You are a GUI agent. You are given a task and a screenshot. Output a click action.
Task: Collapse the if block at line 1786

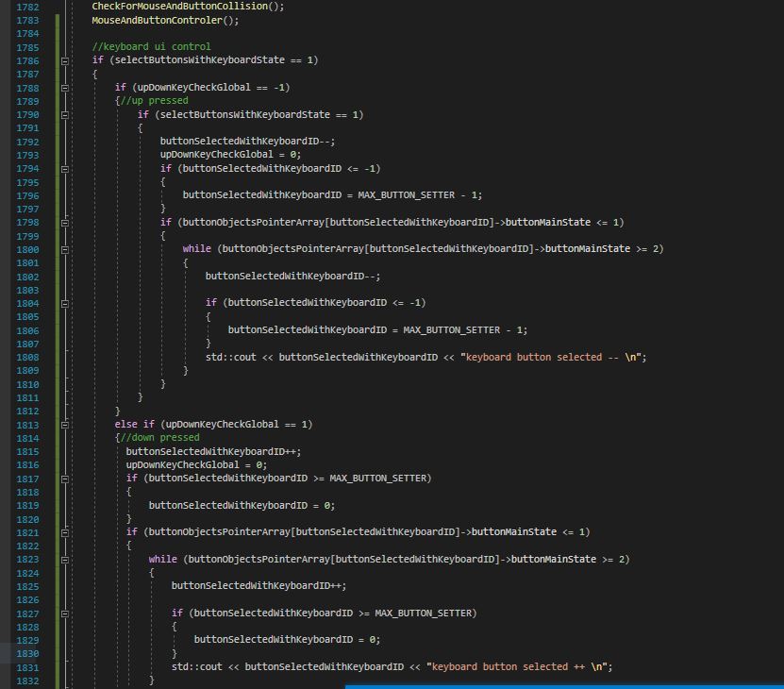coord(65,60)
